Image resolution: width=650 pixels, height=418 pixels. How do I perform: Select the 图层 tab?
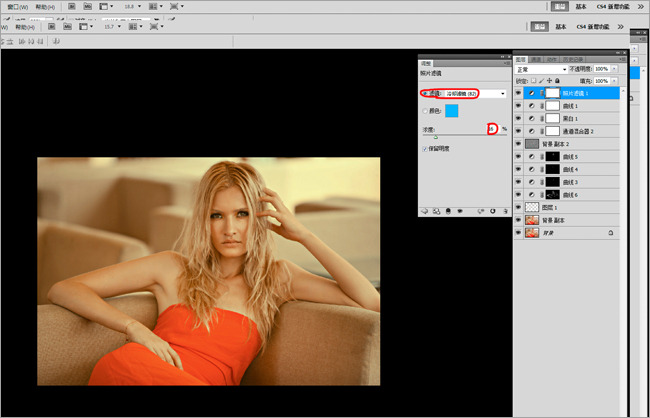click(521, 60)
